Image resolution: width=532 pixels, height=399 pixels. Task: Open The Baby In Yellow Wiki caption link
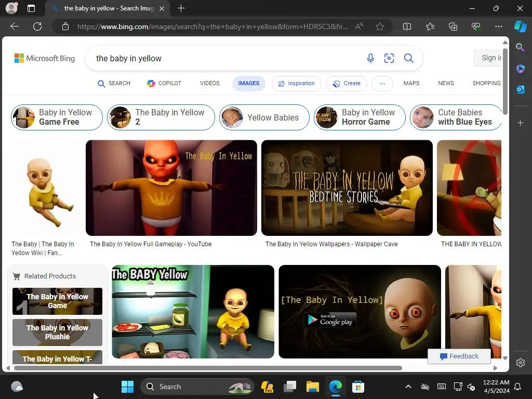[x=43, y=248]
